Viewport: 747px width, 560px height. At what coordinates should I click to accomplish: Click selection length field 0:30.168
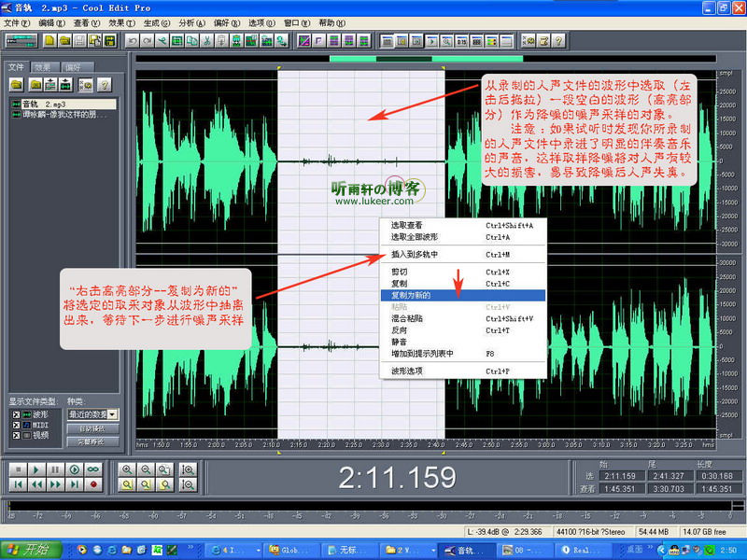click(717, 476)
